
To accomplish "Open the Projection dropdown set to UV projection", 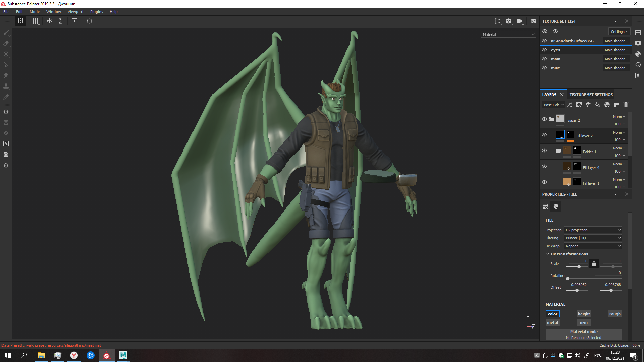I will 593,230.
